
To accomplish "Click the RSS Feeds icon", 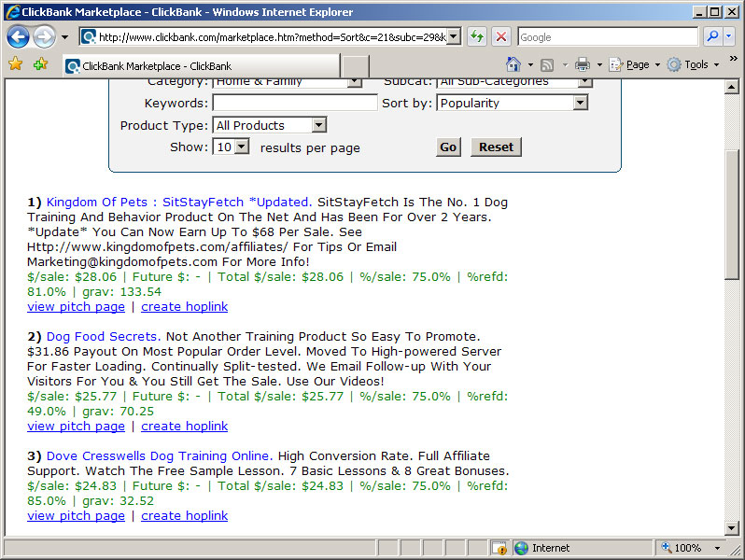I will [x=547, y=64].
